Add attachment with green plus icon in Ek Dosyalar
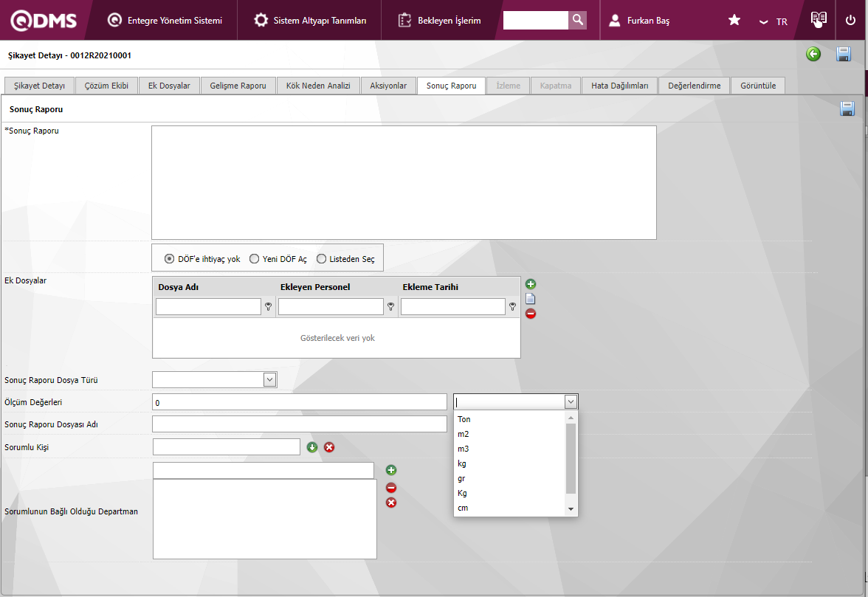The height and width of the screenshot is (597, 868). pyautogui.click(x=531, y=284)
